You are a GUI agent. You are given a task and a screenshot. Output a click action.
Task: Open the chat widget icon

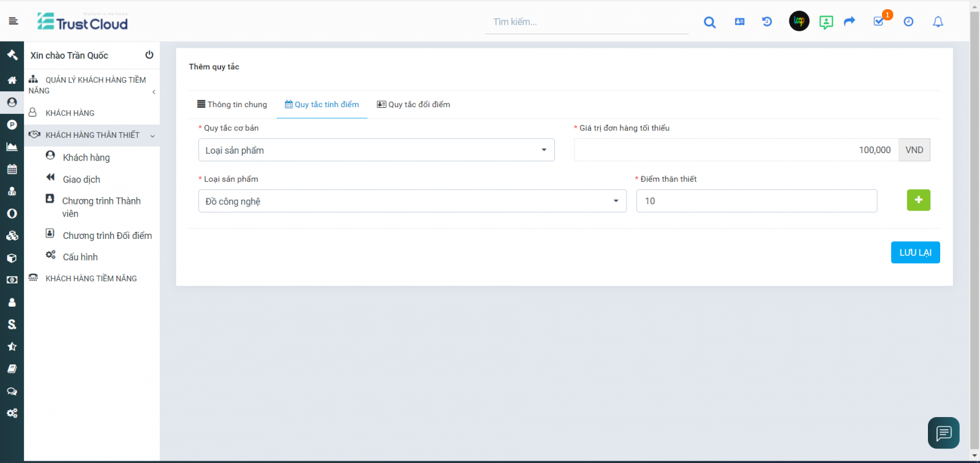[943, 433]
